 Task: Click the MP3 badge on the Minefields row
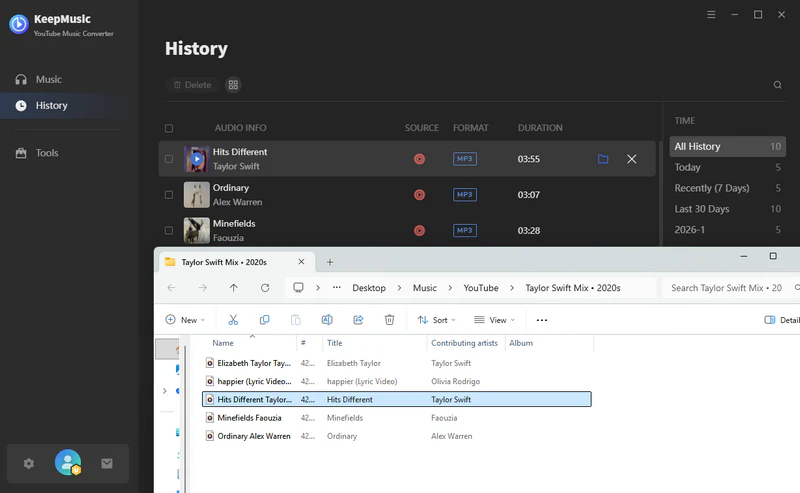tap(465, 230)
